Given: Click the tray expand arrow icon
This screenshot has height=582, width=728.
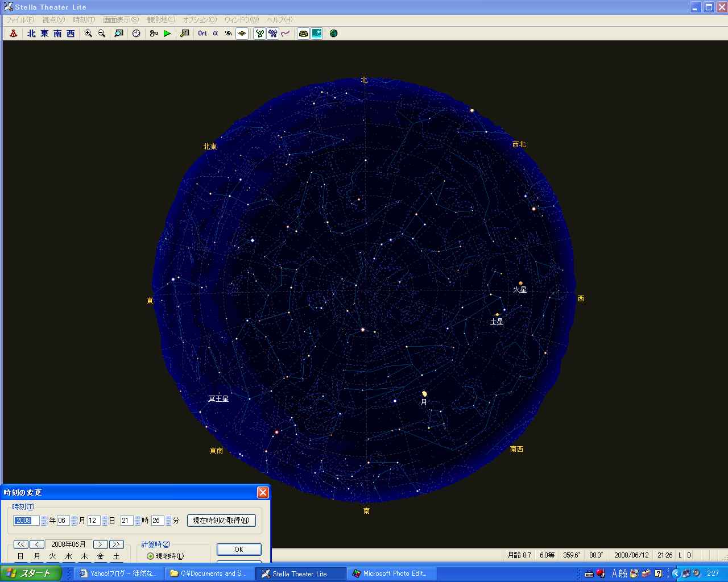Looking at the screenshot, I should (676, 573).
